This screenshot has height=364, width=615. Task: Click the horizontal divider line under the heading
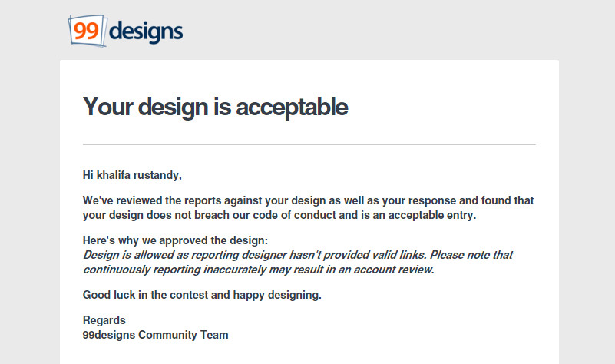click(309, 144)
